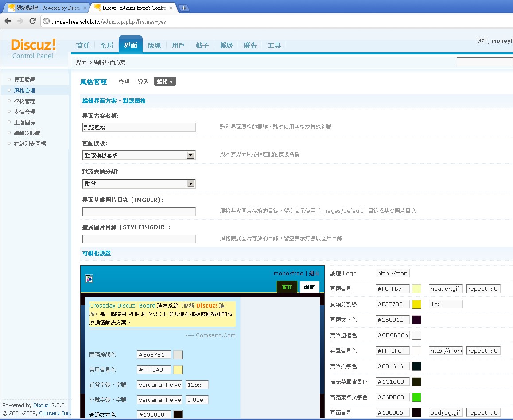Open 風格管理 in sidebar

click(24, 91)
